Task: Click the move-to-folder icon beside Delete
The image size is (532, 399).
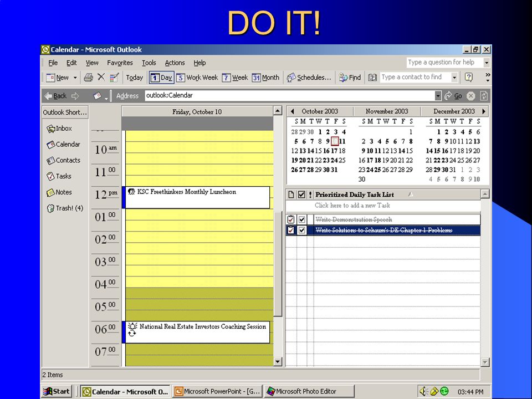Action: tap(114, 78)
